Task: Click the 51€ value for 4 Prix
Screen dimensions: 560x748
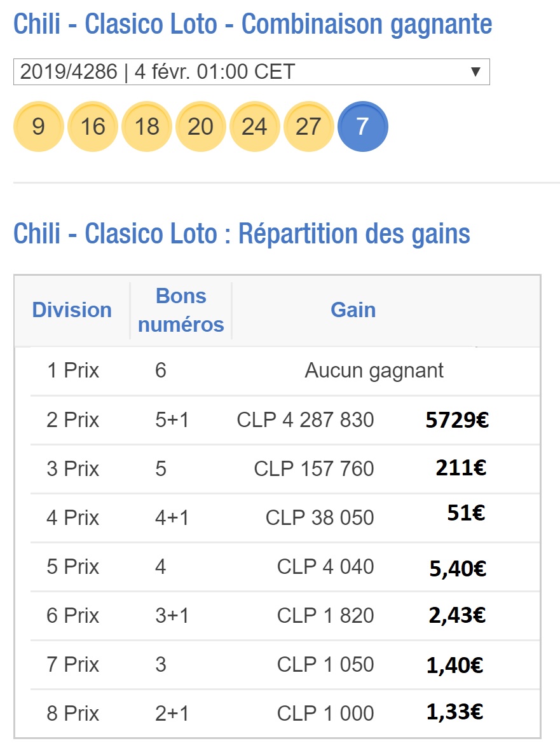Action: [x=466, y=513]
